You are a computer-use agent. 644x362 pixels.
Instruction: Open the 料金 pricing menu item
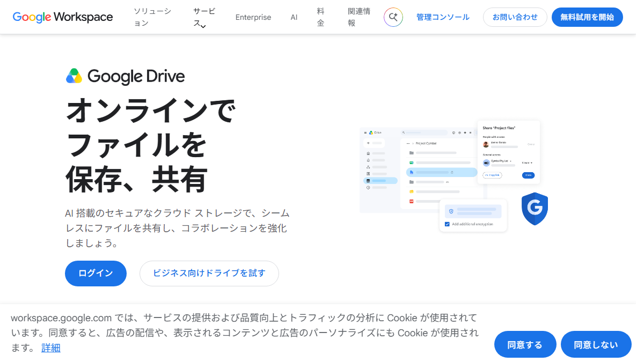click(321, 17)
